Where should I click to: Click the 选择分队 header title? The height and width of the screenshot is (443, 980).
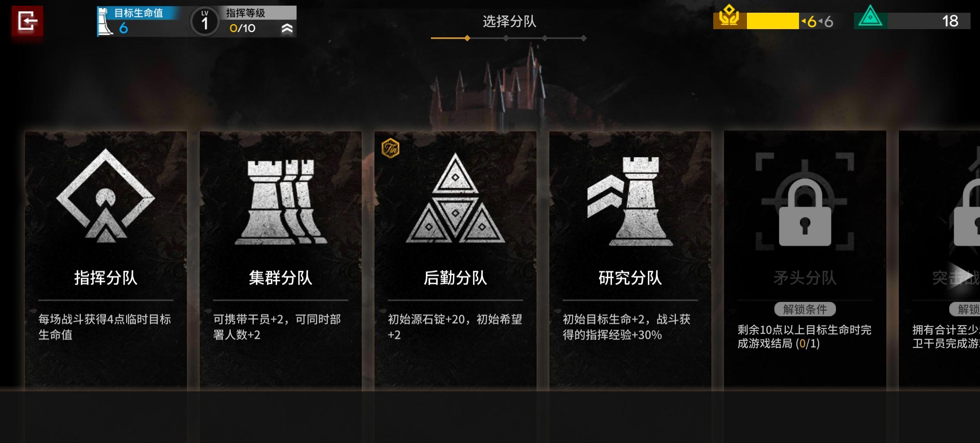[x=509, y=21]
